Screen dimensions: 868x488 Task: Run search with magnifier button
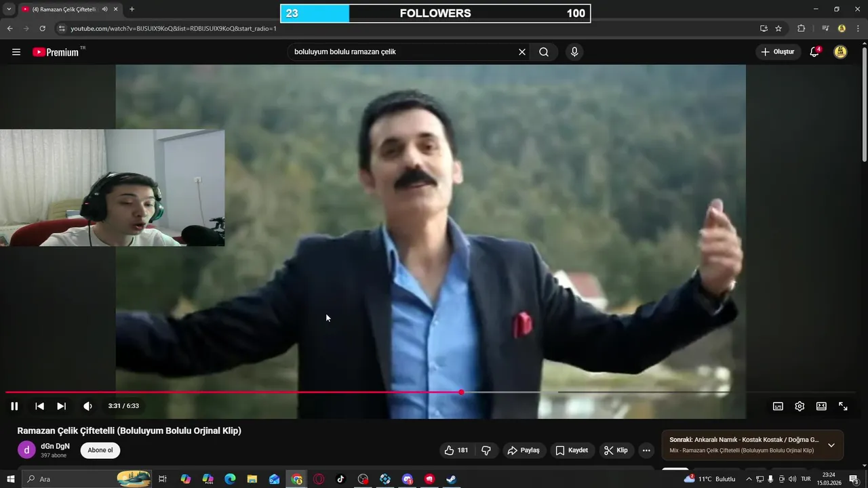(x=544, y=52)
